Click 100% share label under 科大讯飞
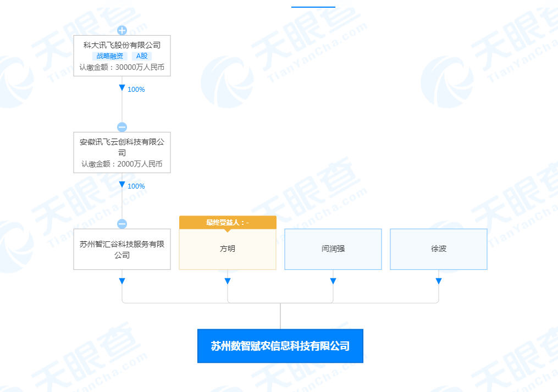Viewport: 558px width, 392px height. coord(136,90)
